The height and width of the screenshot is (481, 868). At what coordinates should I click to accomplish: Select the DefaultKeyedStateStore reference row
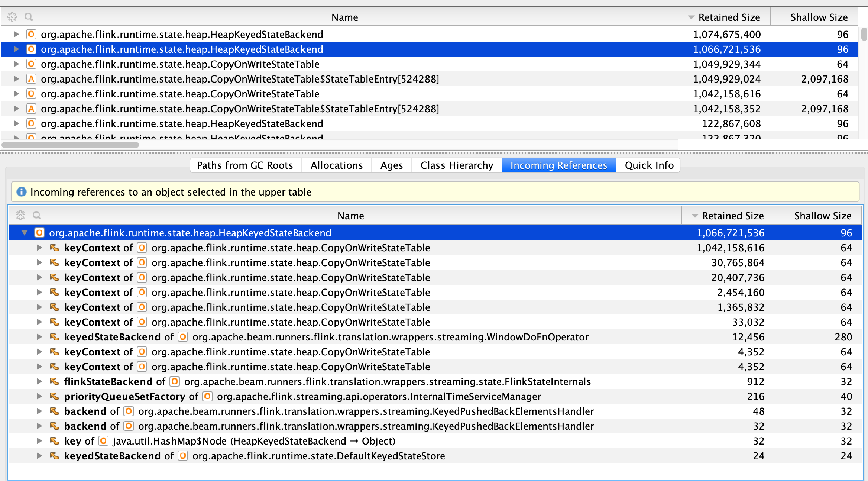click(x=318, y=456)
